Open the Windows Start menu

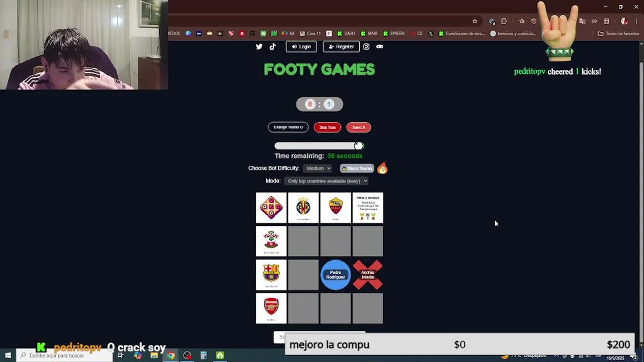tap(8, 355)
